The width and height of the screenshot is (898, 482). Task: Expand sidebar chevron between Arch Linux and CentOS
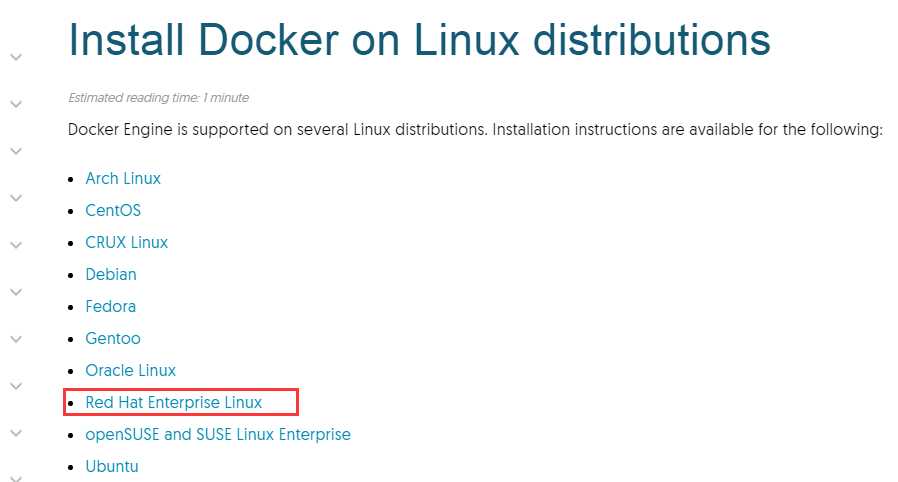pos(16,198)
